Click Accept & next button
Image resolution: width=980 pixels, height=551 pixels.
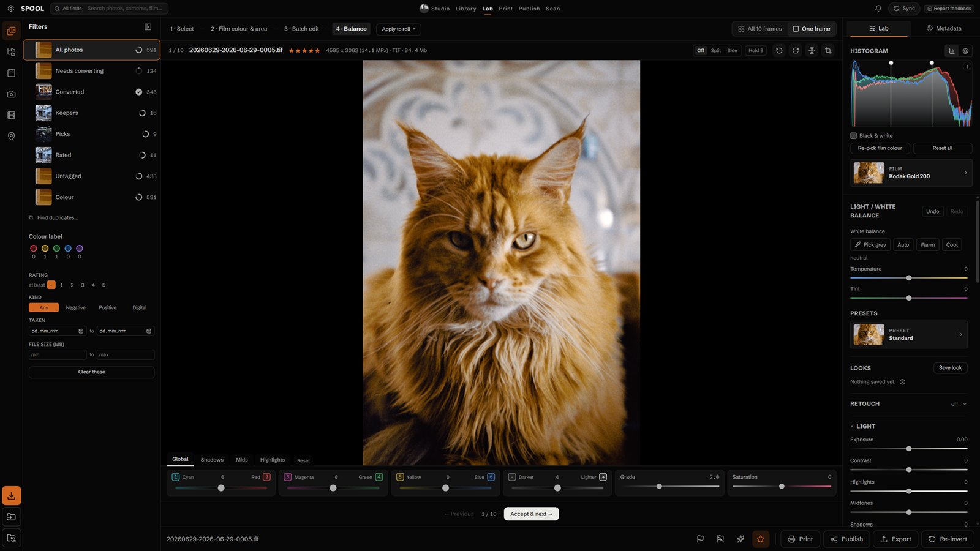(x=531, y=514)
